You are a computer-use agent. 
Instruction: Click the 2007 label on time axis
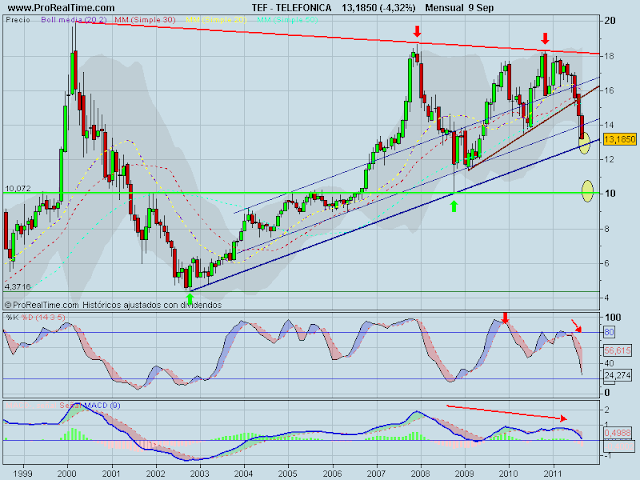tap(376, 473)
